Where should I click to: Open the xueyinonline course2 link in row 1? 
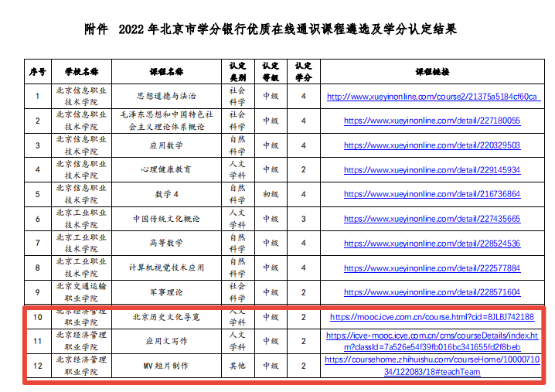[432, 97]
